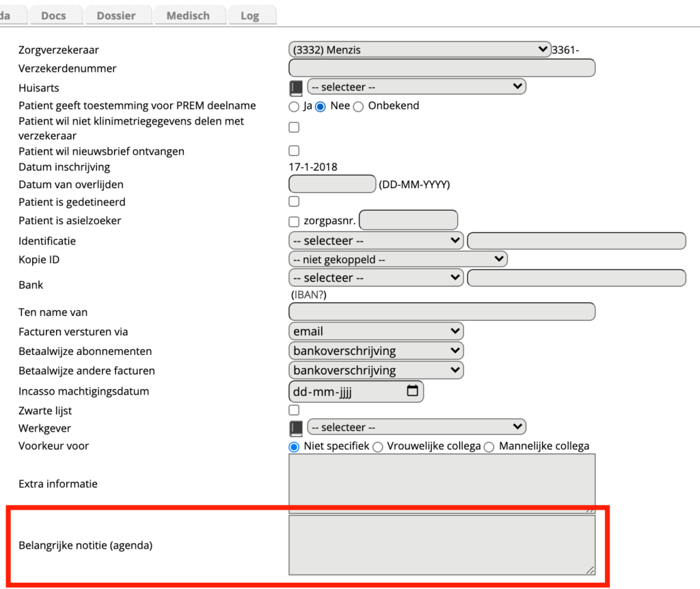Click the 'Datum van overlijden' field

coord(332,184)
